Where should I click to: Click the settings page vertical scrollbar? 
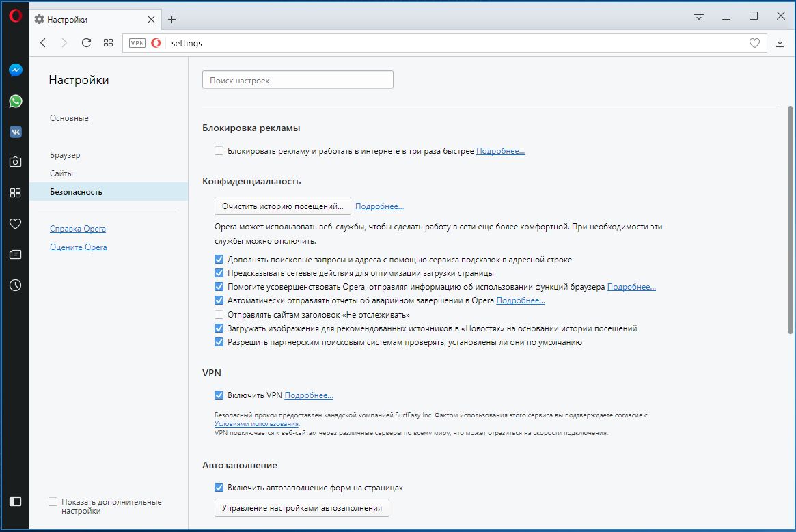791,219
